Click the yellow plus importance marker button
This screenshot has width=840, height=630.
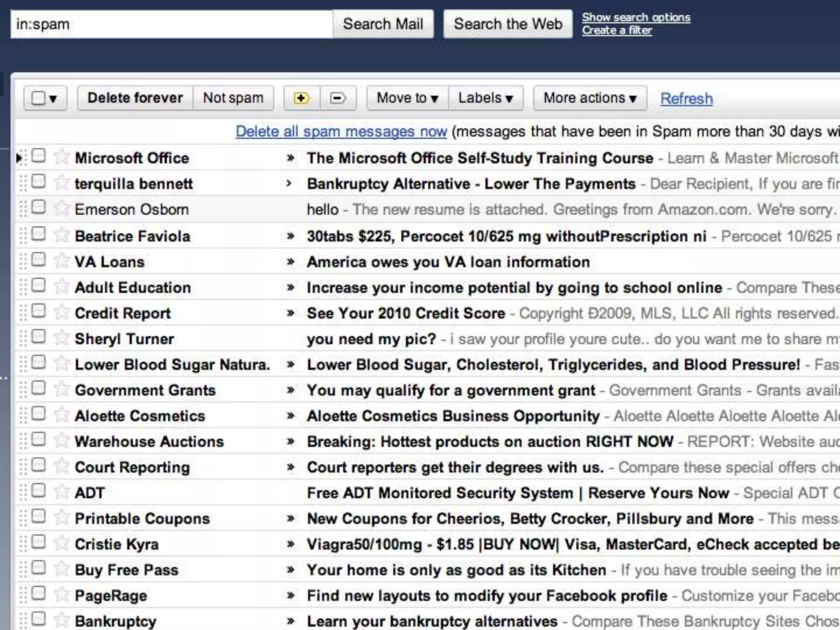[301, 98]
